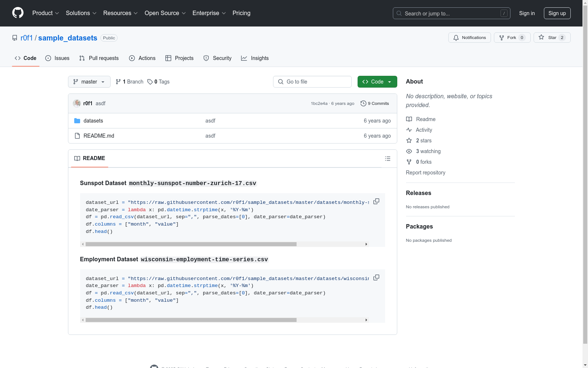Expand the Enterprise menu
This screenshot has height=368, width=588.
click(209, 13)
